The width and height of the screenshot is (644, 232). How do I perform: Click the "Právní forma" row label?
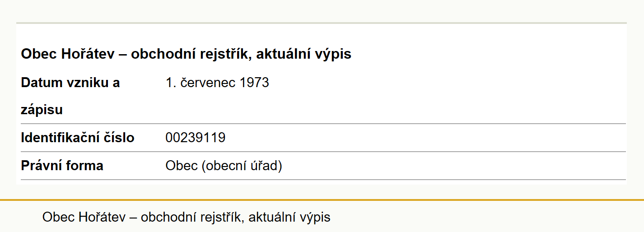(62, 166)
